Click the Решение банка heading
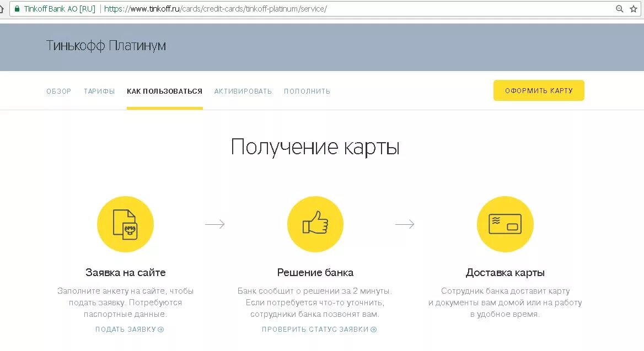The image size is (644, 351). click(x=315, y=273)
